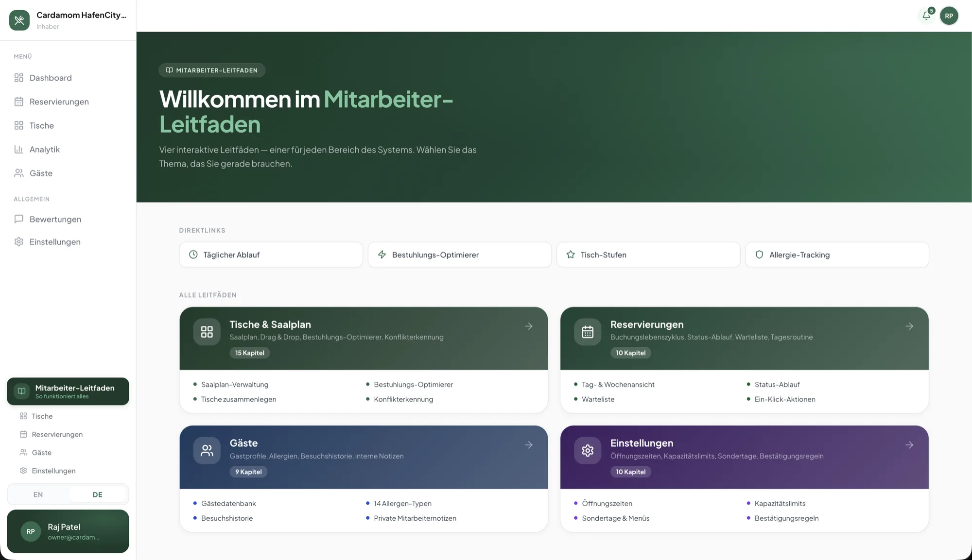This screenshot has width=972, height=560.
Task: Click Warteliste chapter entry
Action: coord(598,399)
